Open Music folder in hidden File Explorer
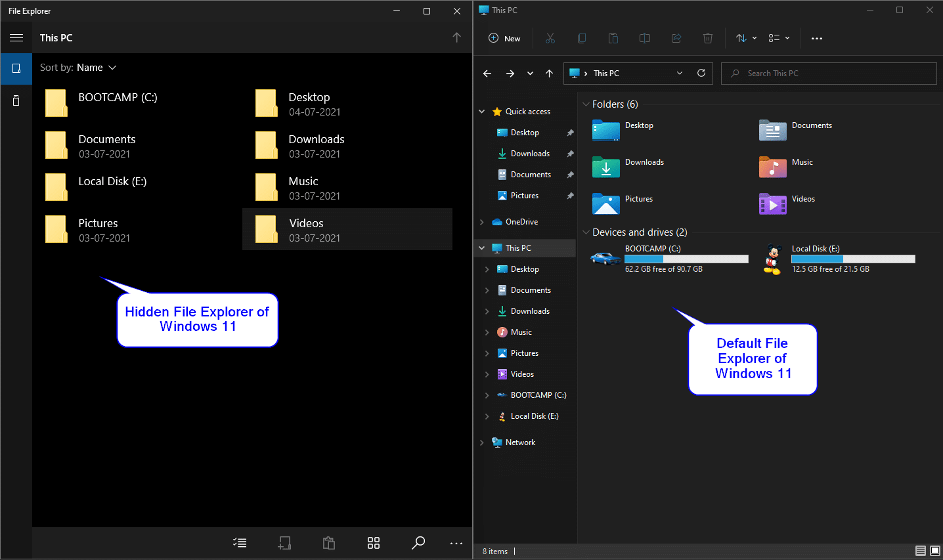Screen dimensions: 943x560 [347, 187]
